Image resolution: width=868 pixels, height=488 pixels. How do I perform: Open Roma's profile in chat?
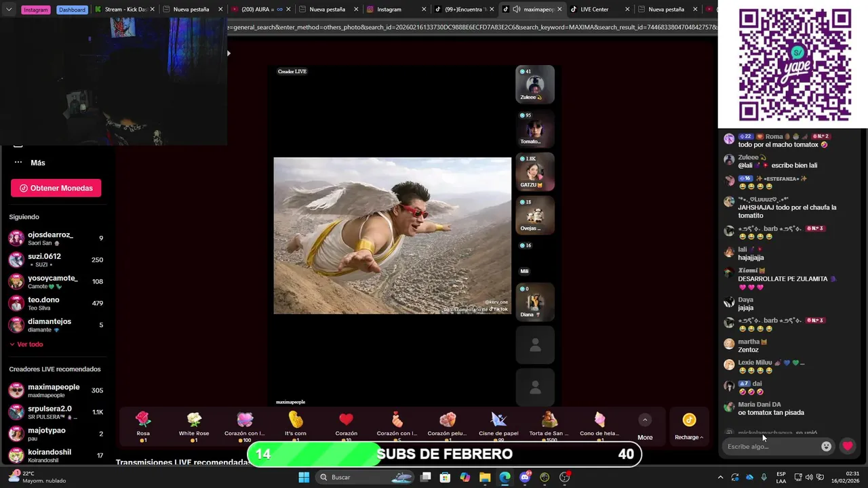tap(774, 136)
